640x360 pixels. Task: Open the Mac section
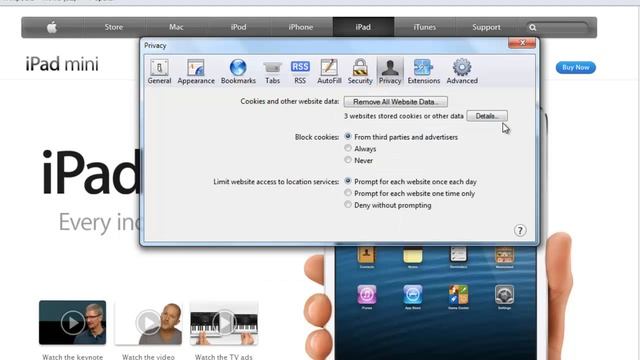click(x=176, y=27)
